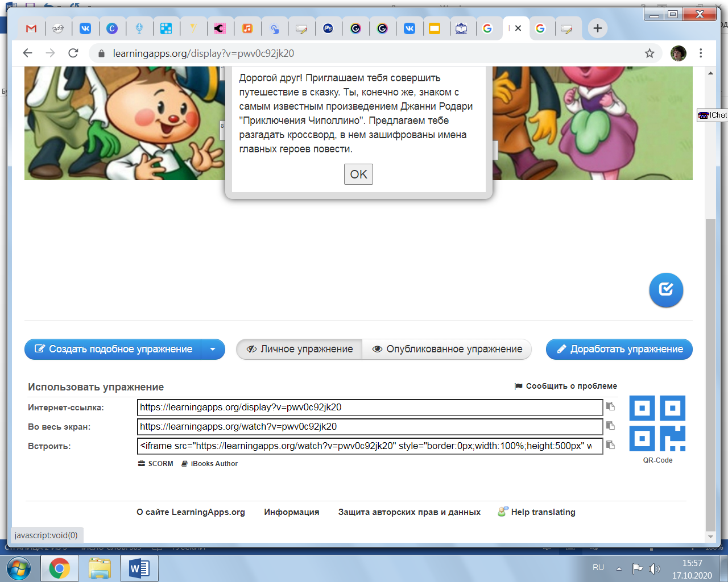Click the volume speaker tray icon
The width and height of the screenshot is (728, 582).
coord(655,568)
